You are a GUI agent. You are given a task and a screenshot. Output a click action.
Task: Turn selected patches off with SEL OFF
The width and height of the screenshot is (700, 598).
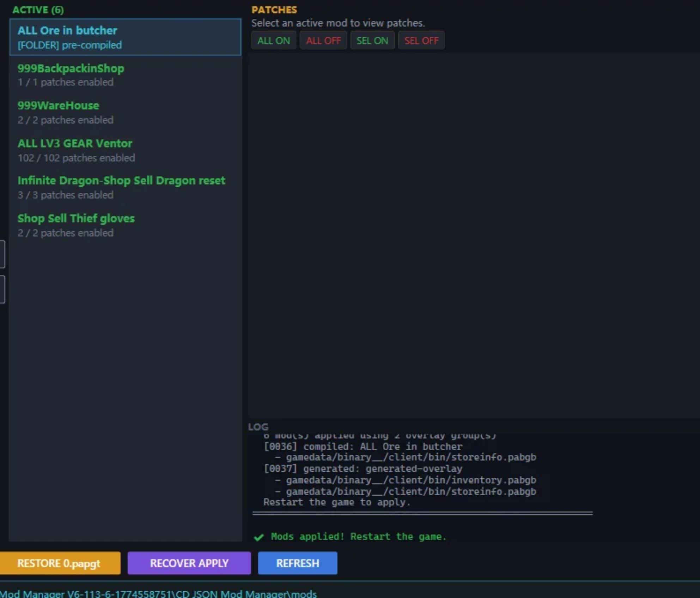421,41
